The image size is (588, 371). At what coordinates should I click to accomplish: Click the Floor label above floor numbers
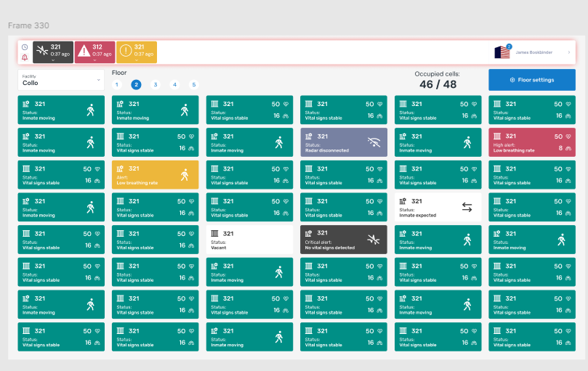point(119,73)
